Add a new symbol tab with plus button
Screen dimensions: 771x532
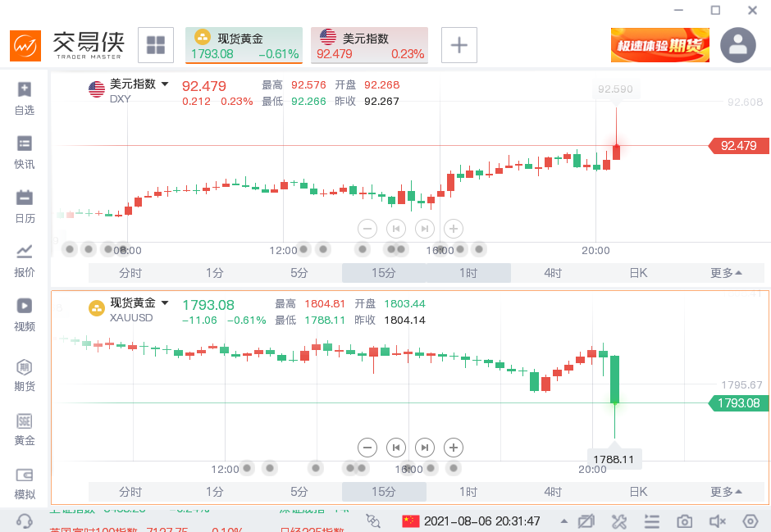(458, 45)
